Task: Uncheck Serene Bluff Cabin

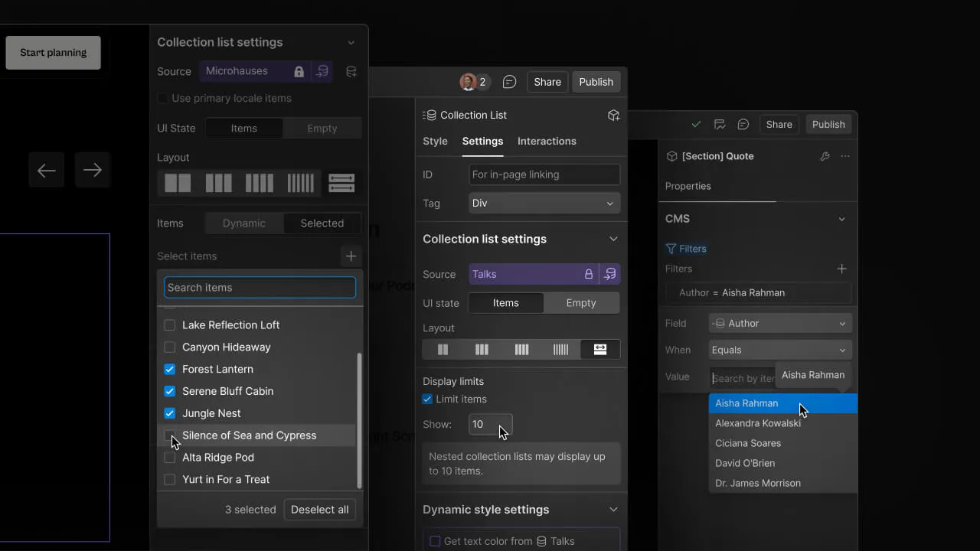Action: click(169, 391)
